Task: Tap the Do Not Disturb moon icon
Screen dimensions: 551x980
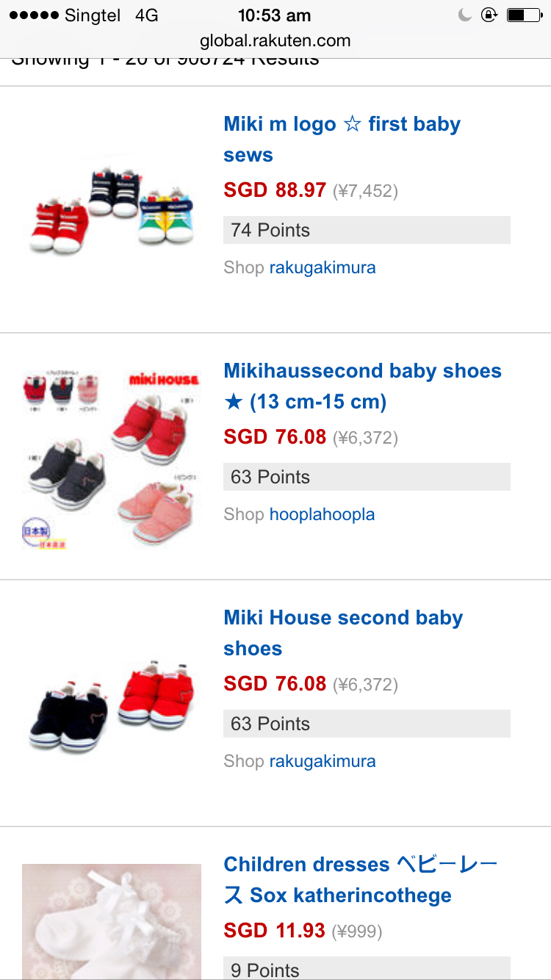Action: point(464,15)
